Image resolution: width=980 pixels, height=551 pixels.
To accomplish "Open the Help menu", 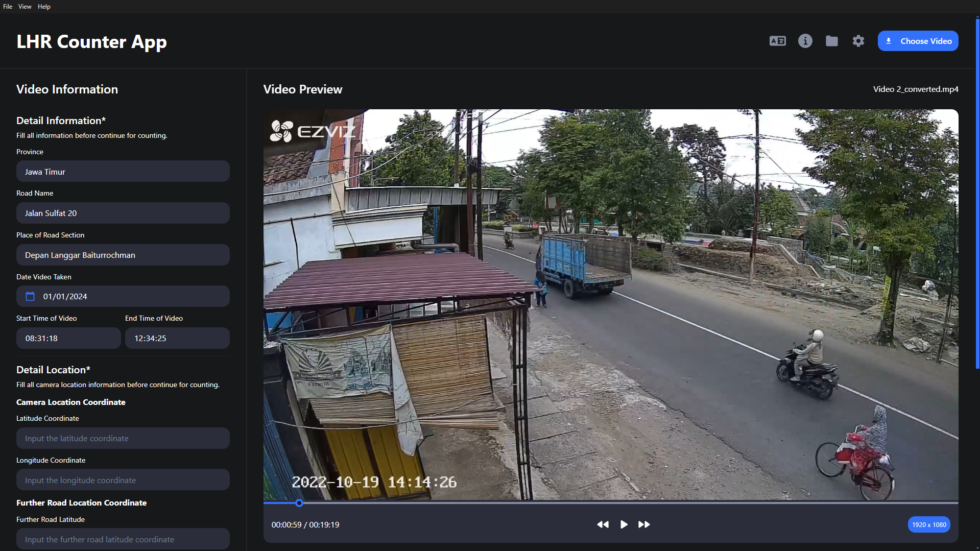I will point(44,7).
